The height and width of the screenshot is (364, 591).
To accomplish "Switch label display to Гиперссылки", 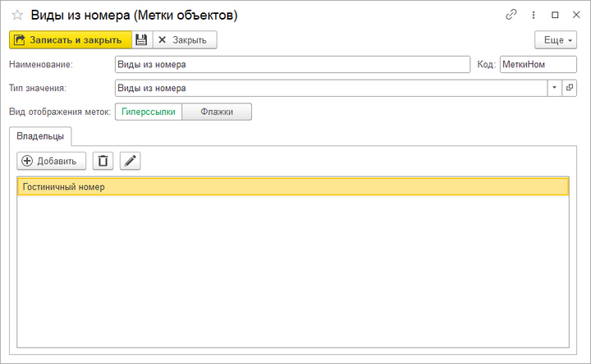I will (x=149, y=111).
